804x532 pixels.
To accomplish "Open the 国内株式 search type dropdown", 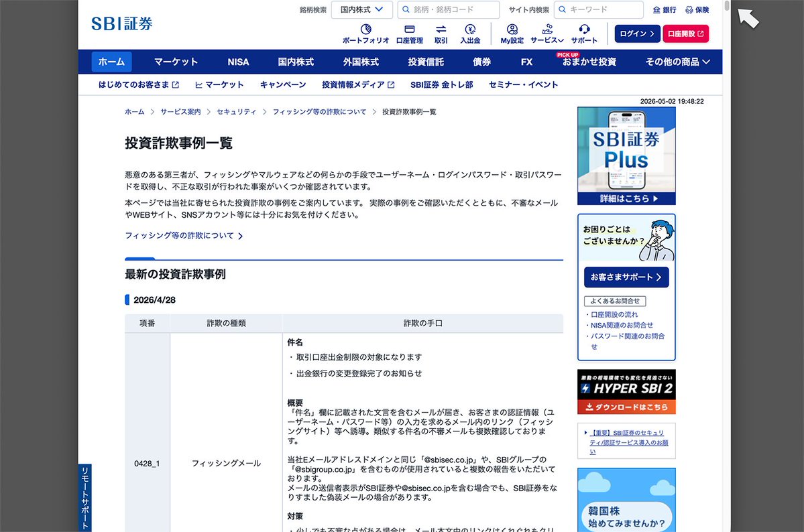I will click(x=362, y=10).
